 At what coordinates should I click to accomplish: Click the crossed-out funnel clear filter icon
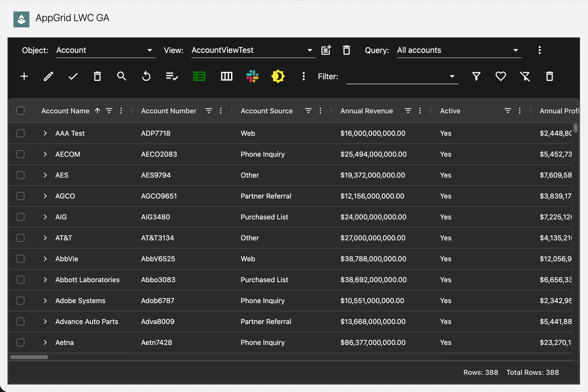pyautogui.click(x=525, y=76)
